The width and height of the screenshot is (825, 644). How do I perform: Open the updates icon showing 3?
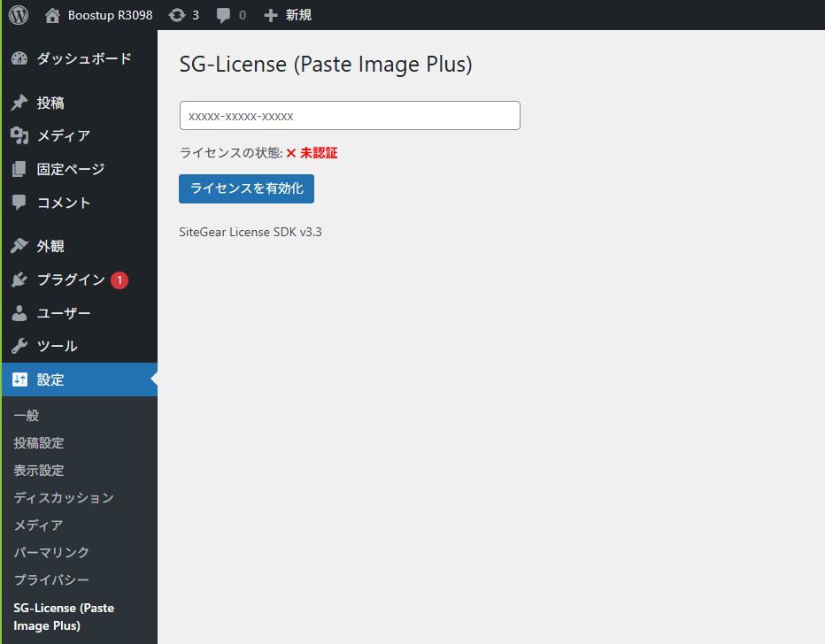[x=177, y=15]
